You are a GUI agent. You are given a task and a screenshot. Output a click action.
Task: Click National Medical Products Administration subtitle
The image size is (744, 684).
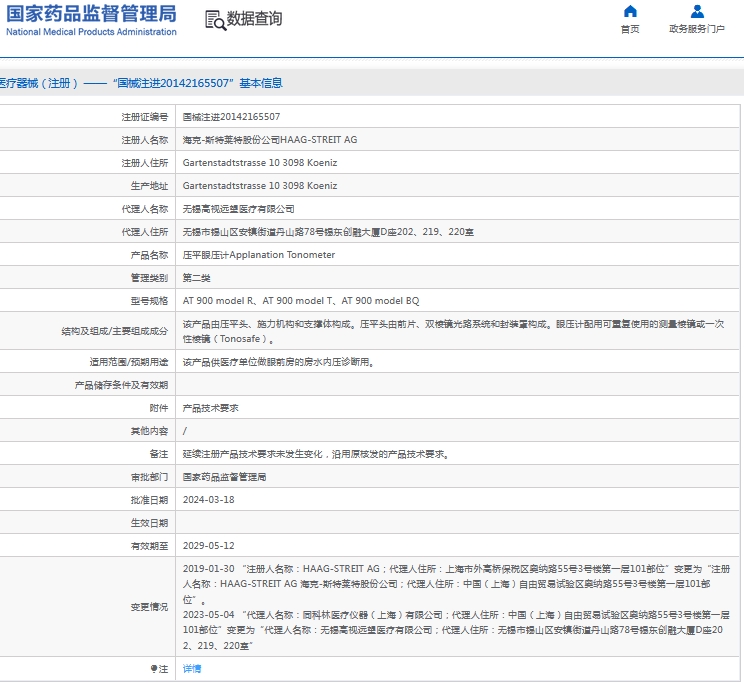(x=91, y=32)
